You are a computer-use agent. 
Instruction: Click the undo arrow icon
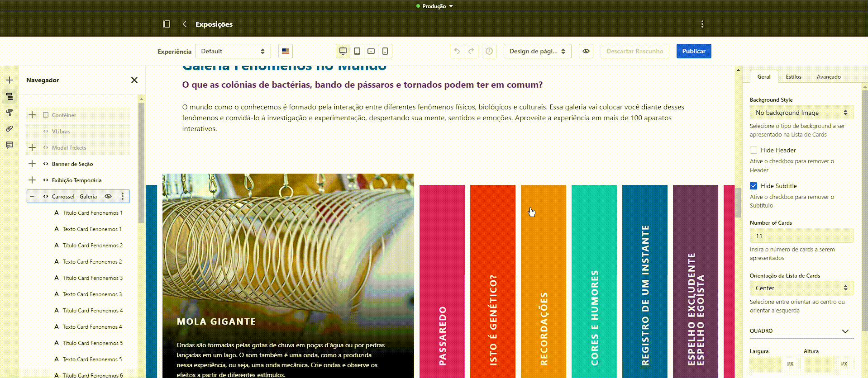click(x=457, y=51)
